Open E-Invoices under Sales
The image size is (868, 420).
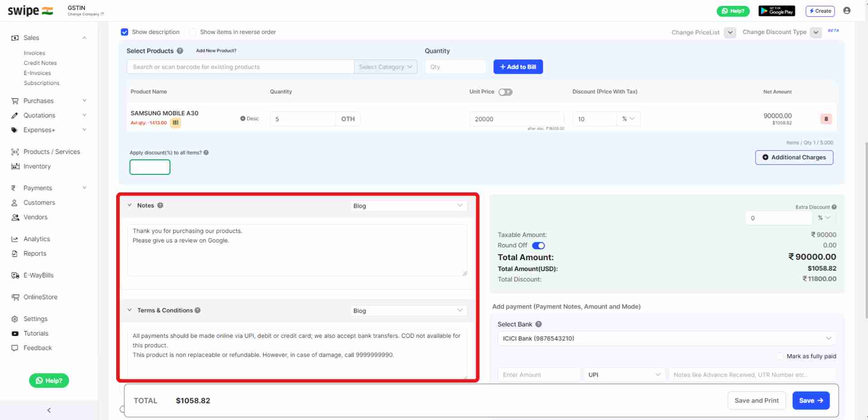pyautogui.click(x=37, y=73)
